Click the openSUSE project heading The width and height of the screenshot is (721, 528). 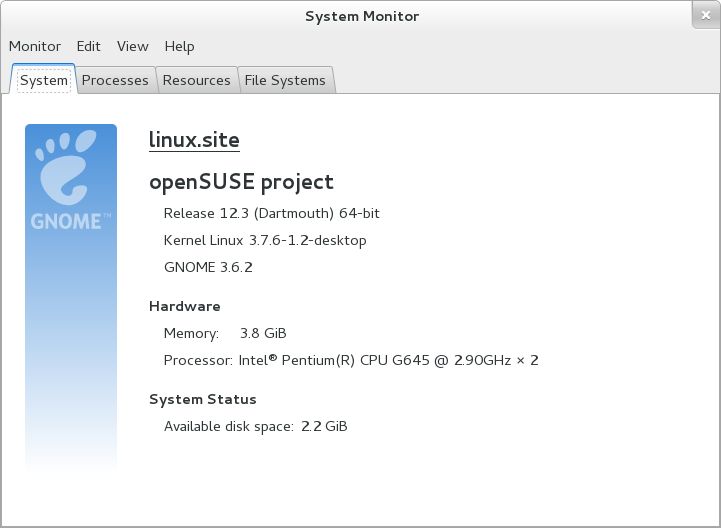(241, 182)
